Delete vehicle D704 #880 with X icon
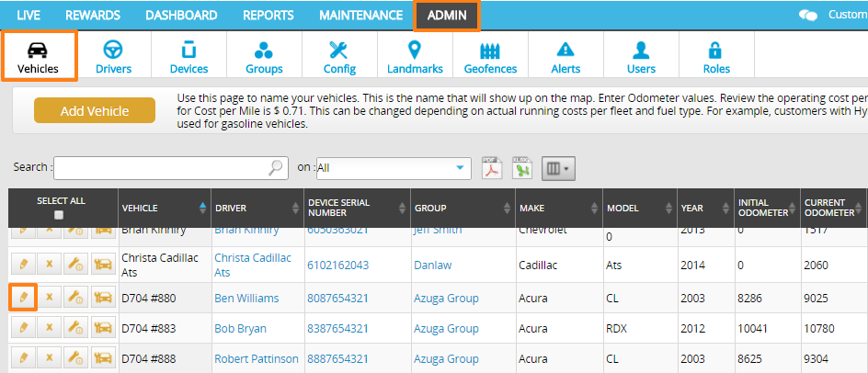The height and width of the screenshot is (373, 868). (50, 298)
